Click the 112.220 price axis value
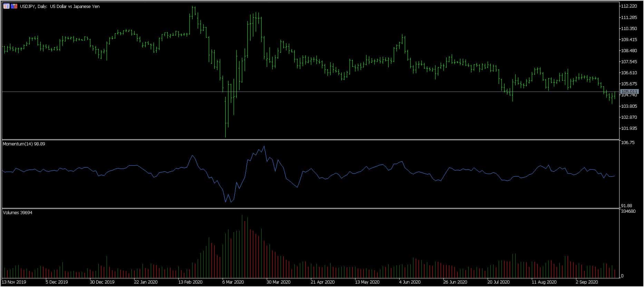Viewport: 644px width, 287px height. click(629, 6)
